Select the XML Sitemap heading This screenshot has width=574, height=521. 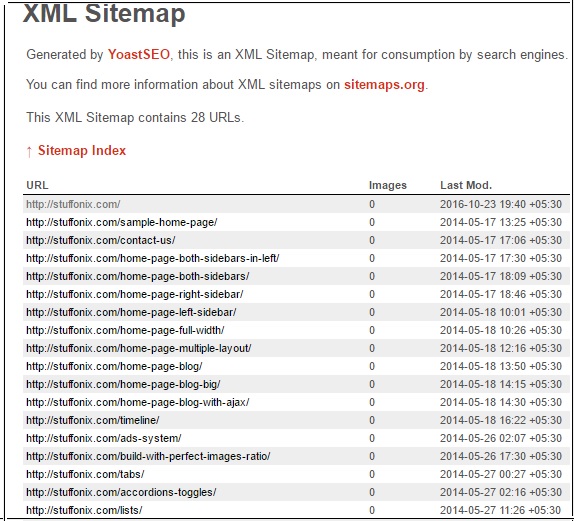104,13
